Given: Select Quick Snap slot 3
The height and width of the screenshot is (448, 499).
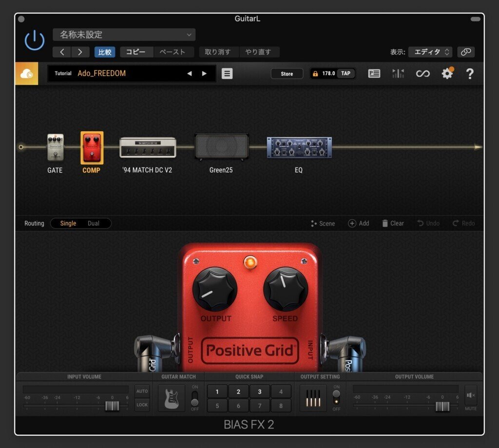Looking at the screenshot, I should click(260, 391).
